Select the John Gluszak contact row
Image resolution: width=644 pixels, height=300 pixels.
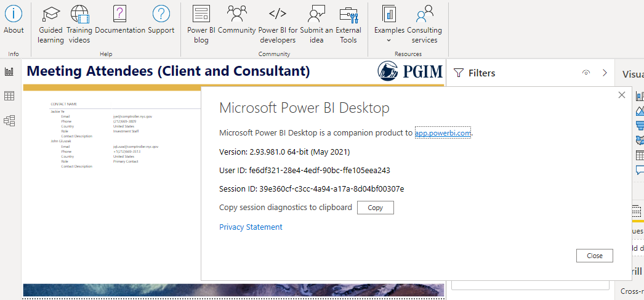pyautogui.click(x=60, y=141)
